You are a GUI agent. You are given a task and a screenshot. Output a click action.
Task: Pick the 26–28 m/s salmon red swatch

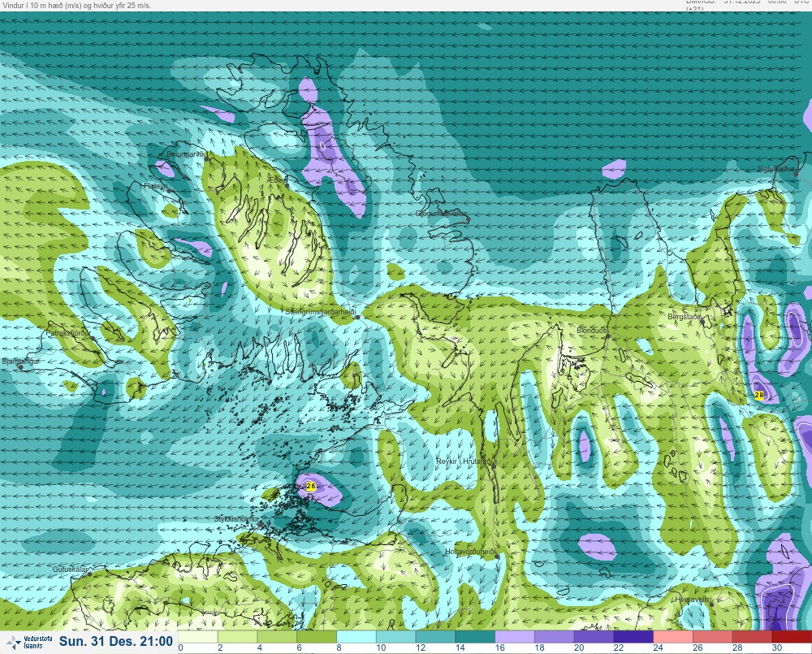(x=713, y=636)
